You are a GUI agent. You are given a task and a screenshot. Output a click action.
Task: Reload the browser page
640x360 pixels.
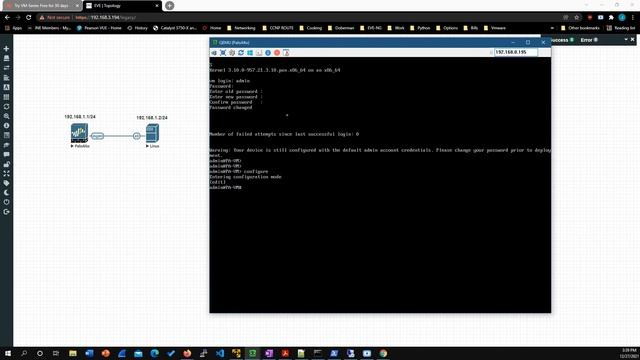coord(29,18)
